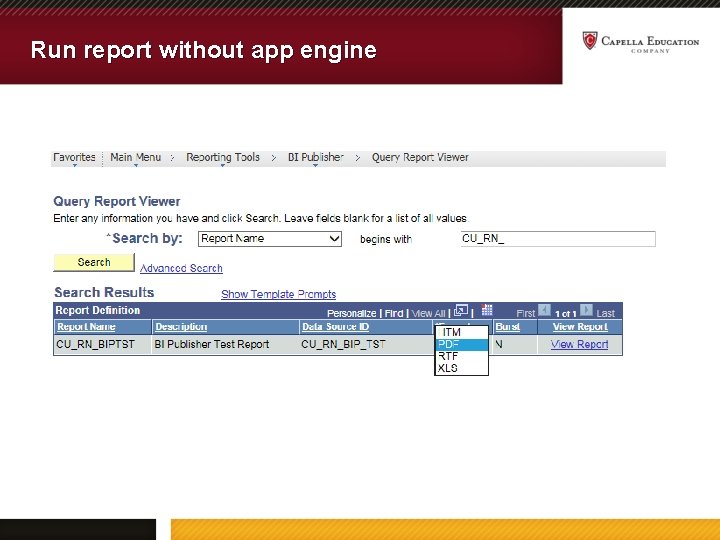Select the HTM format option
The image size is (720, 540).
tap(461, 332)
